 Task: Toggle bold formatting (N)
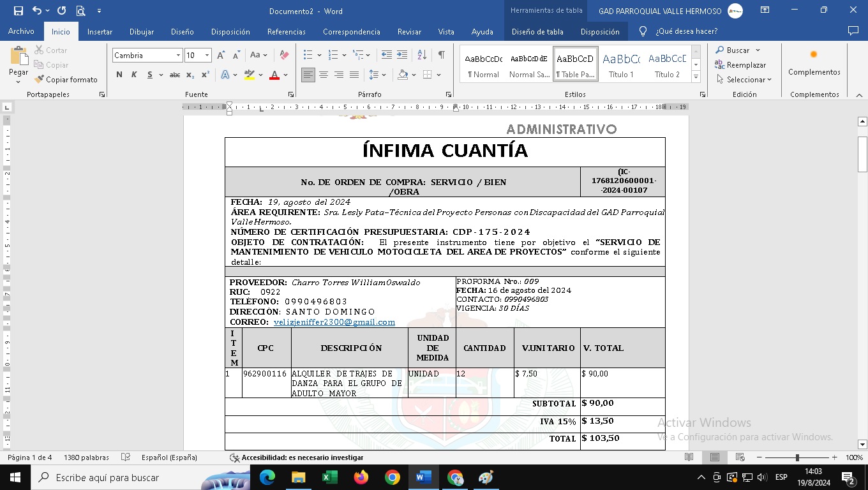[x=119, y=75]
